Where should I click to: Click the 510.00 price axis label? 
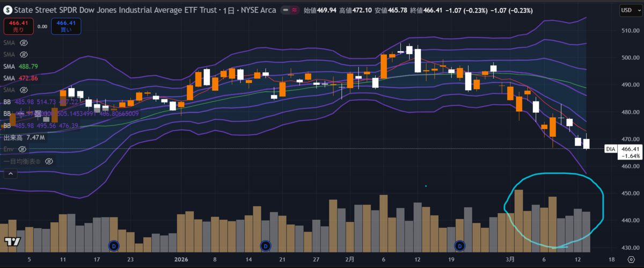click(x=630, y=31)
